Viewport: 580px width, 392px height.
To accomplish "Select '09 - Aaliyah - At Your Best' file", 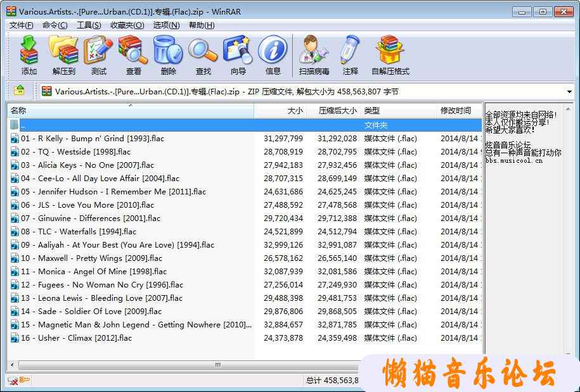I will tap(118, 245).
